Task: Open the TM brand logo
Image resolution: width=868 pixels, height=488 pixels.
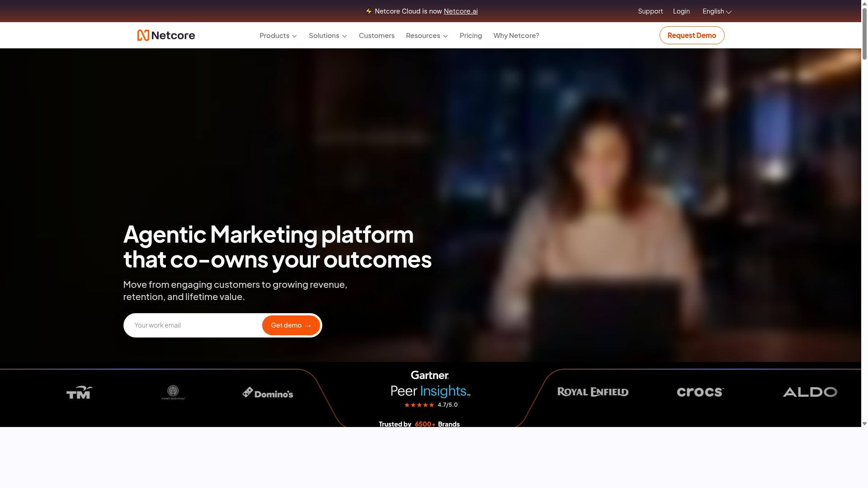Action: [80, 392]
